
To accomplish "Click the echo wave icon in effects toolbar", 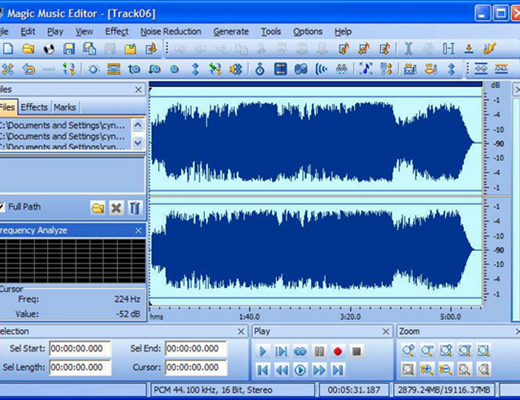I will click(x=321, y=69).
